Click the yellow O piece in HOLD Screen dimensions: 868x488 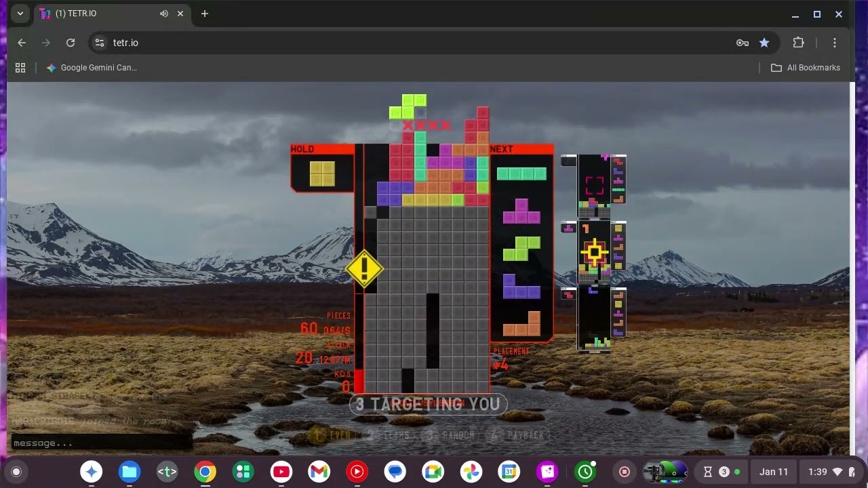(x=322, y=174)
